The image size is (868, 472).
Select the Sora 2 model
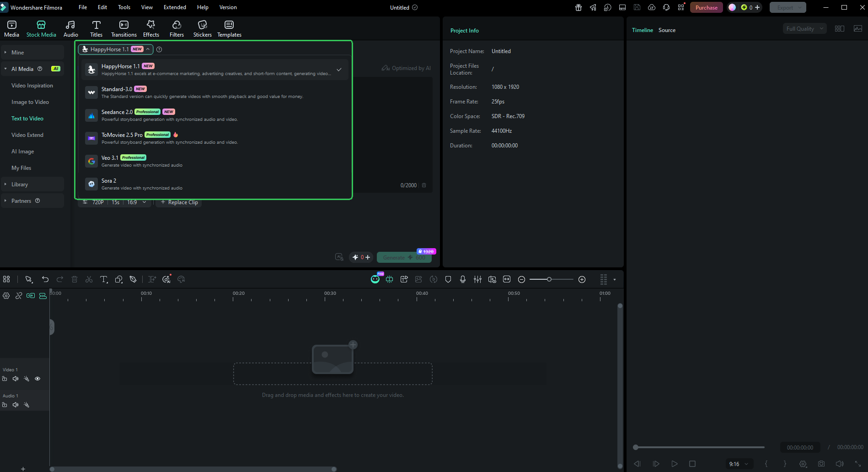[x=215, y=184]
